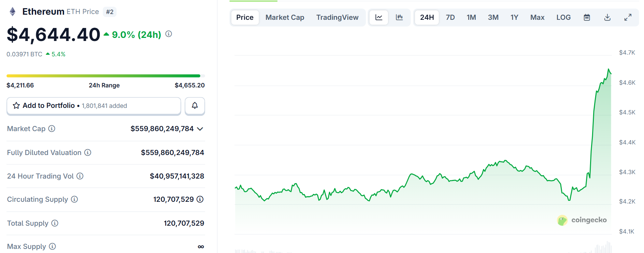
Task: Select the Market Cap chart tab
Action: coord(285,17)
